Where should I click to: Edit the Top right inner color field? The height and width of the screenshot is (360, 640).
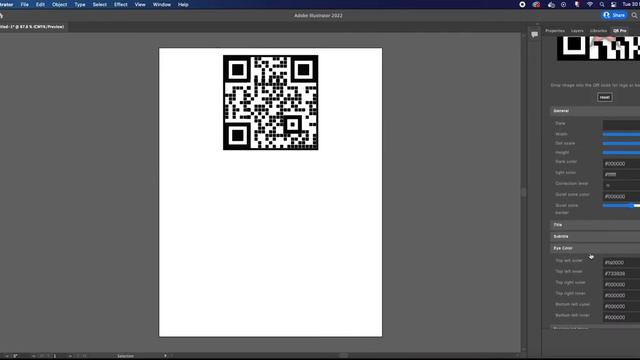(x=621, y=295)
